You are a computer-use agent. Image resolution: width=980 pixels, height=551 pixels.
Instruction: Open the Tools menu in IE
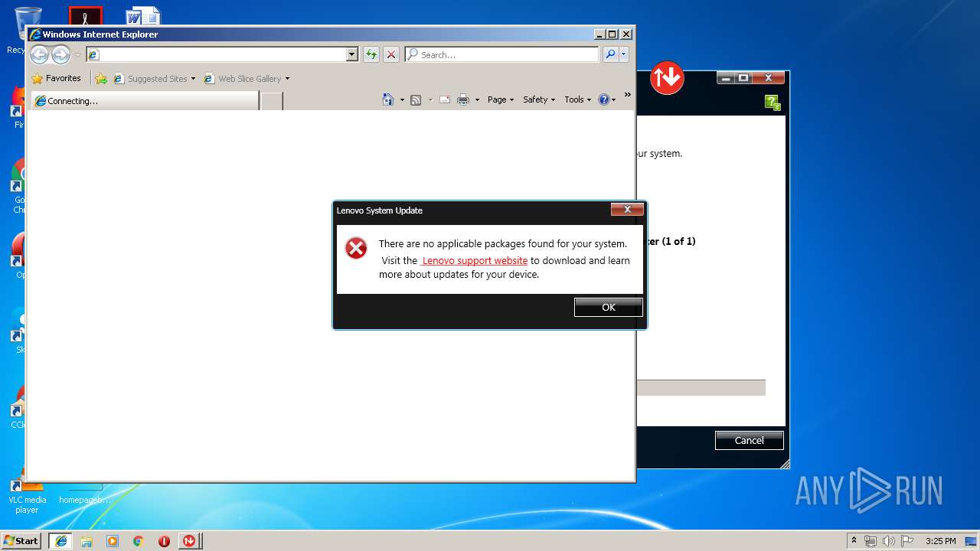[x=578, y=99]
